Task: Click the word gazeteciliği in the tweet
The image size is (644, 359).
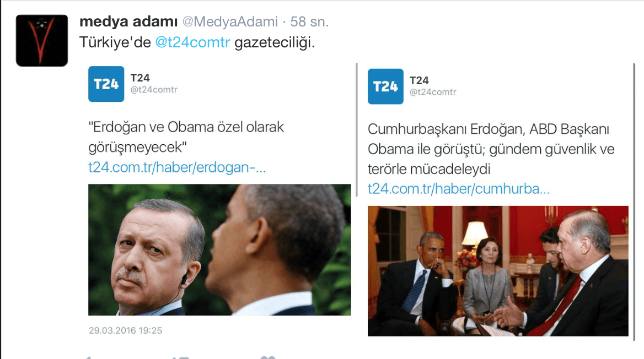Action: click(275, 42)
